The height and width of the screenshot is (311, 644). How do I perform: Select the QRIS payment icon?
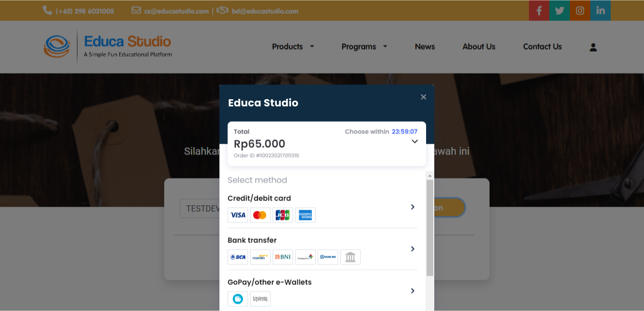coord(260,299)
